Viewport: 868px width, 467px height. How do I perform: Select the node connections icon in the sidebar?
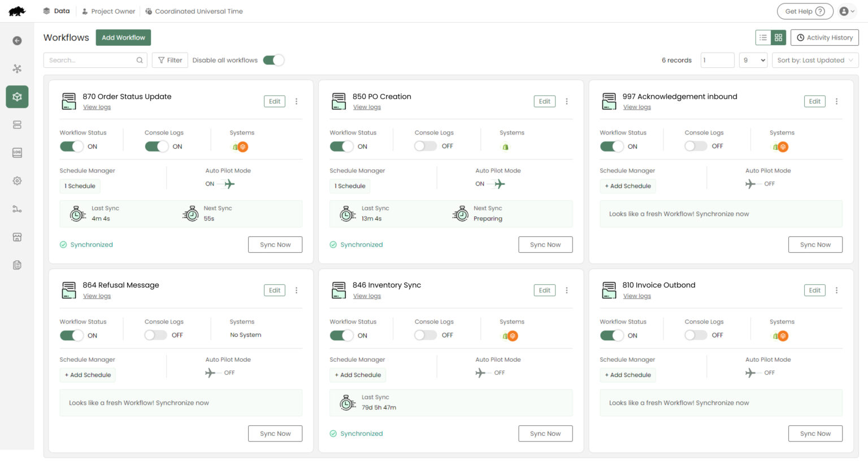17,209
